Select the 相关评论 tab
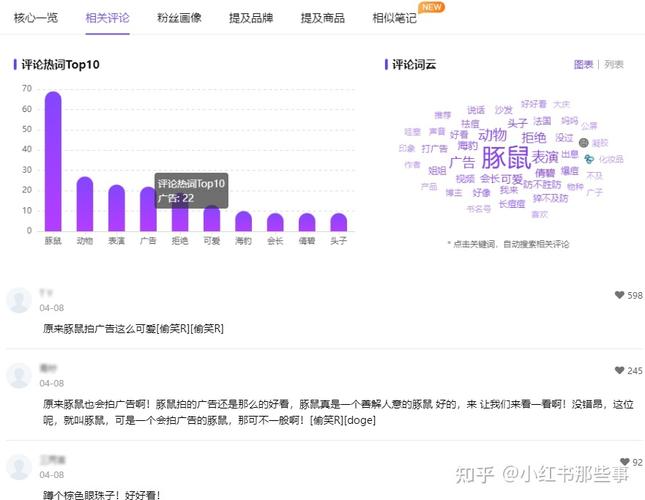 pyautogui.click(x=107, y=18)
